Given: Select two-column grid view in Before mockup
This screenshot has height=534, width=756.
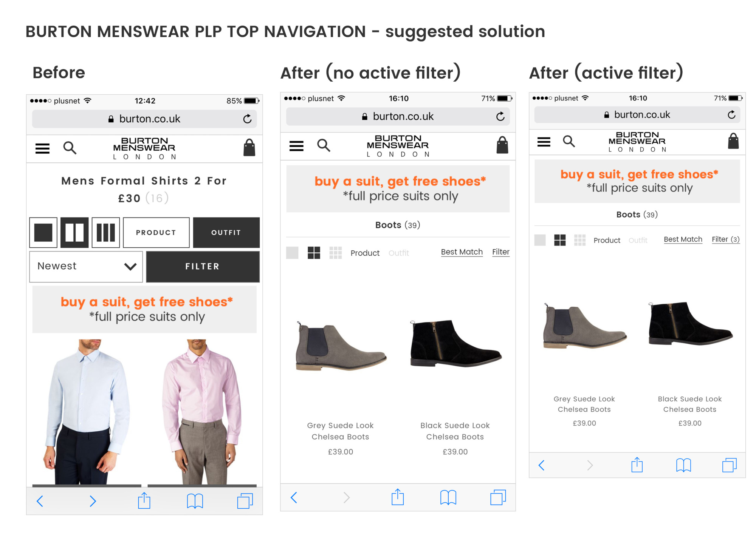Looking at the screenshot, I should (x=74, y=232).
